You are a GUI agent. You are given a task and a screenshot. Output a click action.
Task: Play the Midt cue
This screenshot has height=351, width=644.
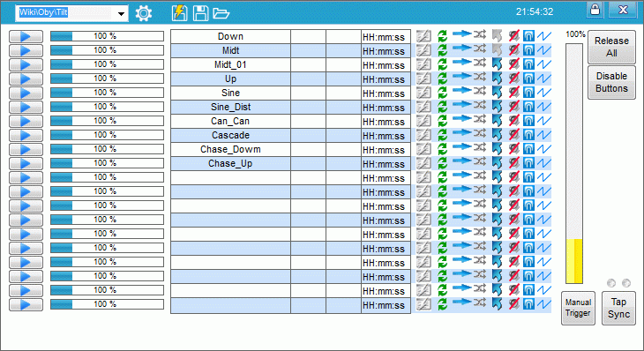26,50
